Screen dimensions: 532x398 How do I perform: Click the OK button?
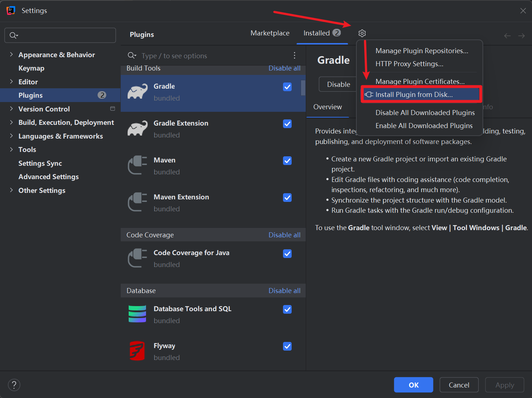pyautogui.click(x=413, y=385)
